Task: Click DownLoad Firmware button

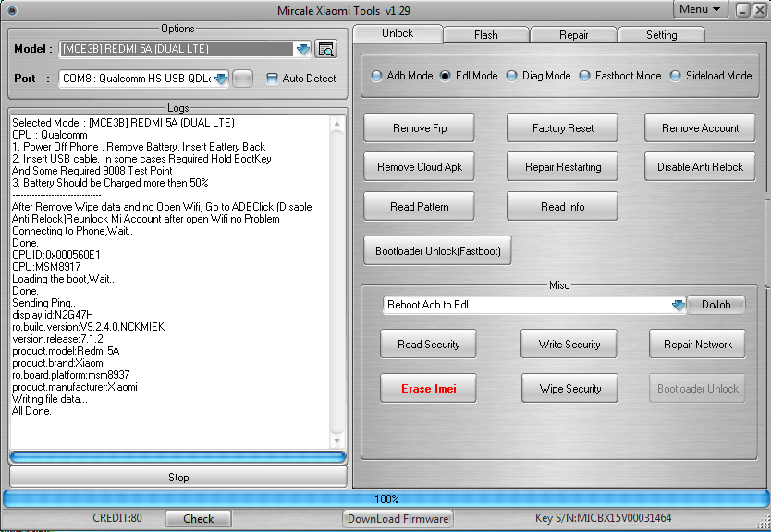Action: click(398, 519)
